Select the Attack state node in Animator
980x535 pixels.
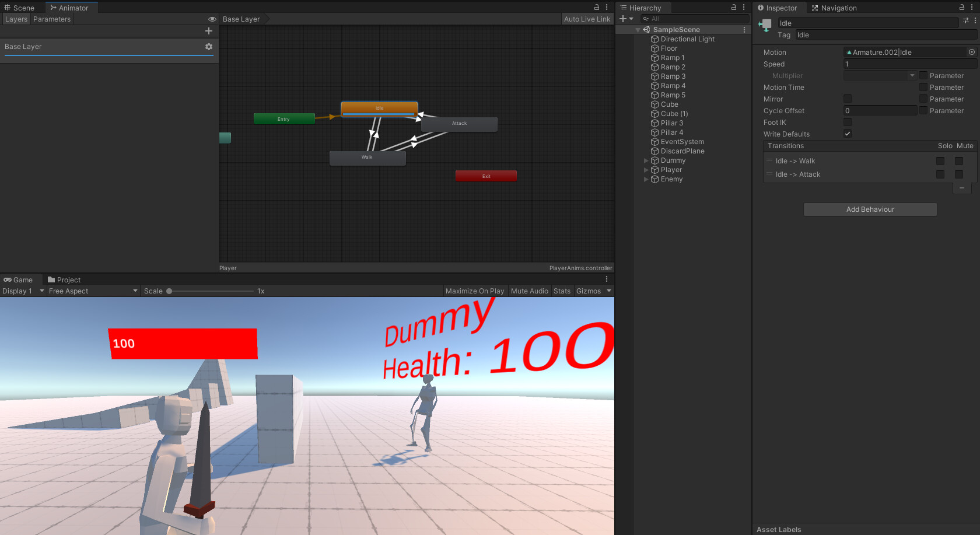pos(459,124)
